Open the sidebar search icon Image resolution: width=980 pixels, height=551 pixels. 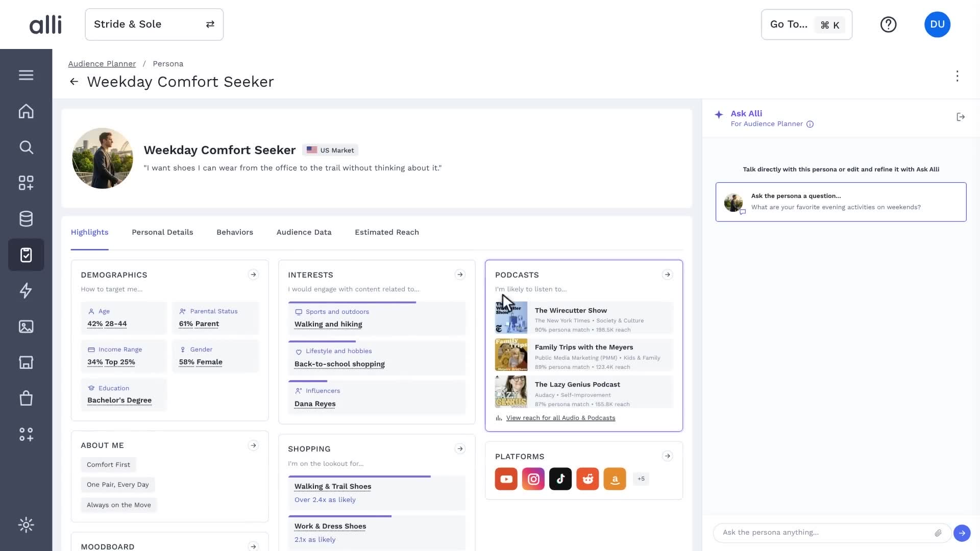(x=26, y=147)
